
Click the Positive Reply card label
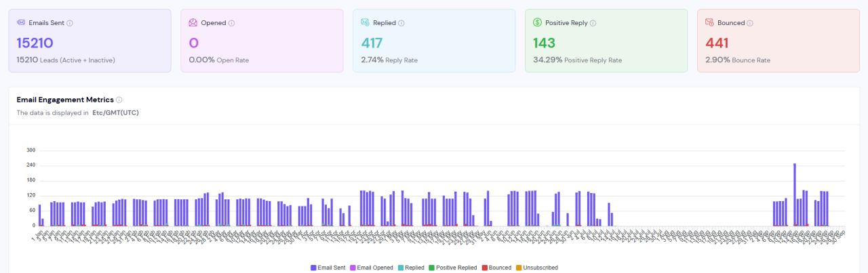[x=566, y=23]
